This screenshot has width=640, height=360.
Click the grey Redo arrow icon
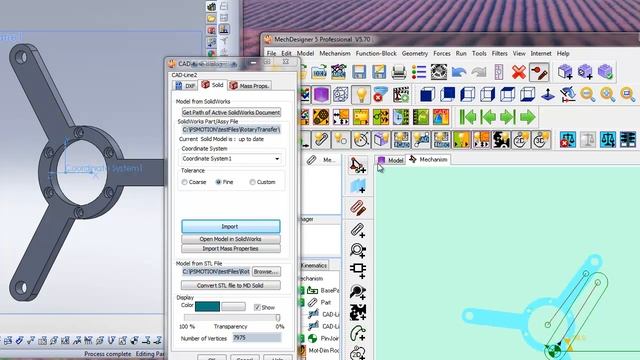[479, 72]
